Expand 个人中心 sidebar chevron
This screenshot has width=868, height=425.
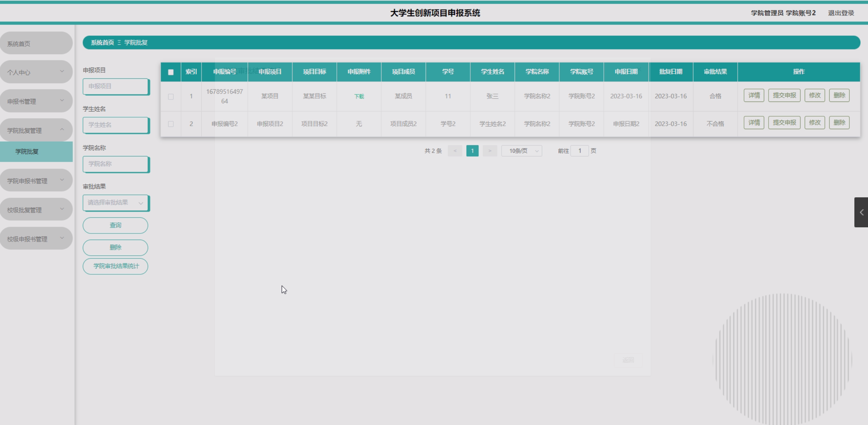point(62,71)
